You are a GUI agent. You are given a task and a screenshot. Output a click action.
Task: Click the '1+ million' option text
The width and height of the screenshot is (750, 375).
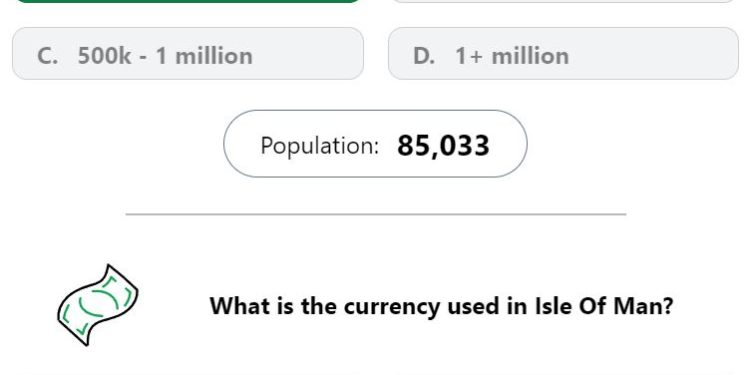coord(512,56)
